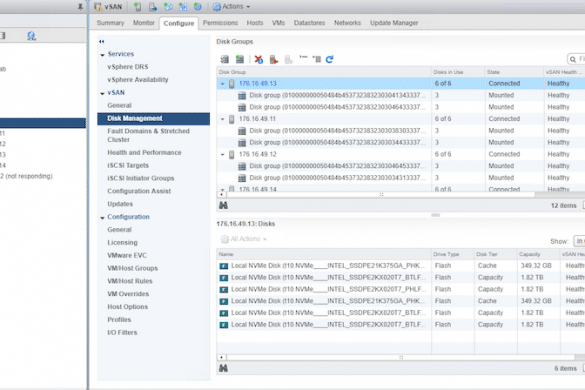Click the disk group icon for ID ending 038303337
Image resolution: width=585 pixels, height=390 pixels.
242,131
